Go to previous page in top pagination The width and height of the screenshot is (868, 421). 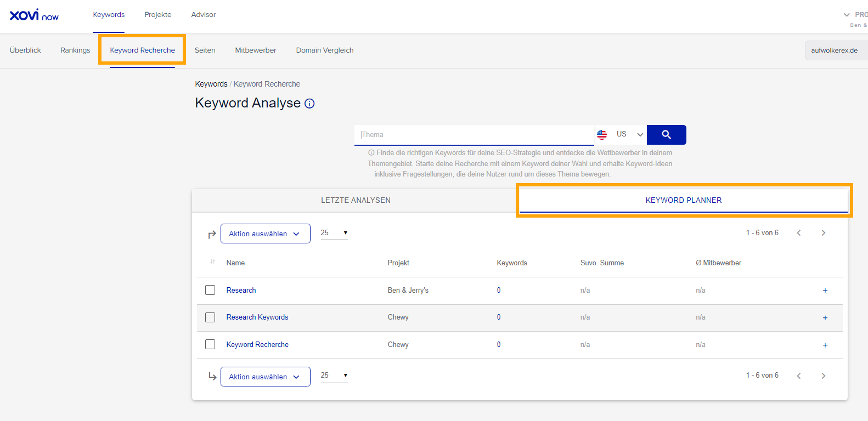799,233
